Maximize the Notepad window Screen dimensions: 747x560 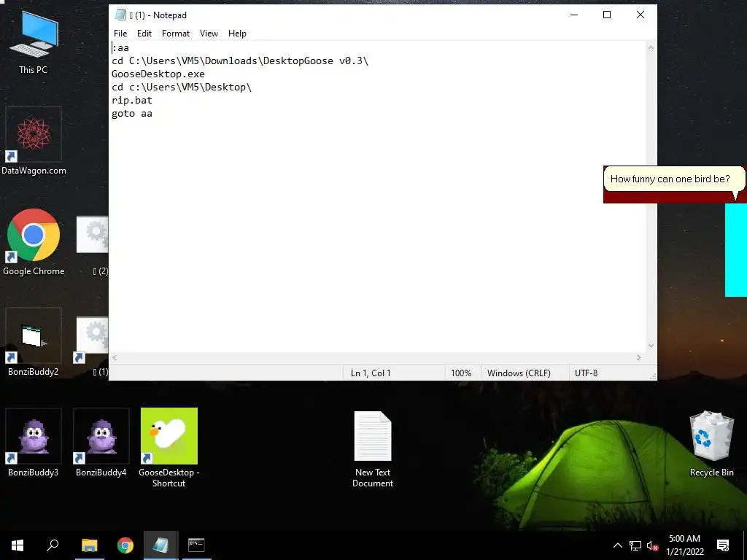(x=607, y=15)
